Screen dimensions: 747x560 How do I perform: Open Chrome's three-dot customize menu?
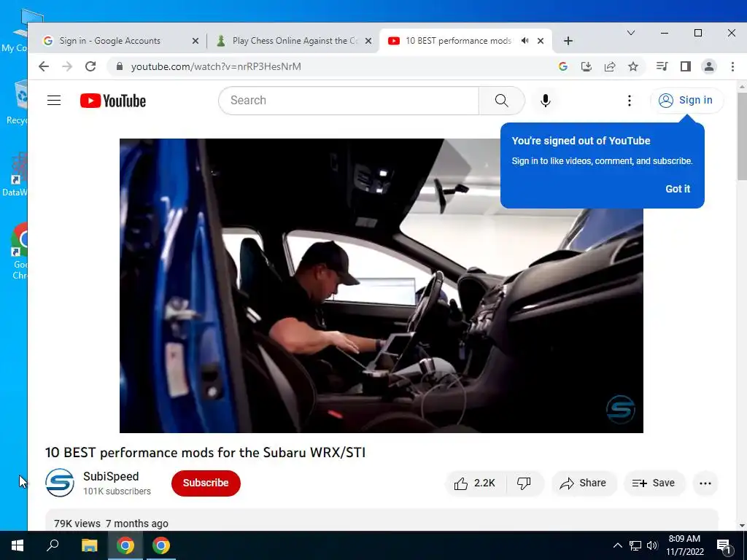tap(732, 66)
